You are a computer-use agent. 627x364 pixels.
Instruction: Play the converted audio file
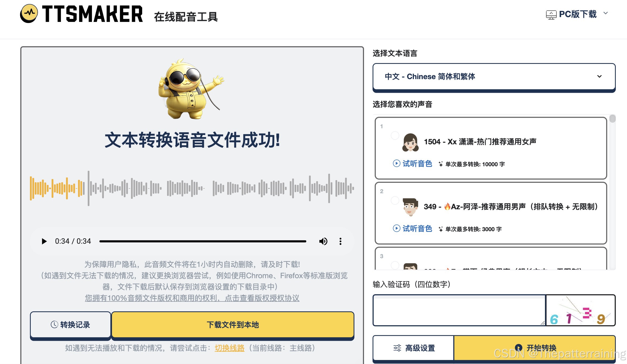tap(44, 241)
